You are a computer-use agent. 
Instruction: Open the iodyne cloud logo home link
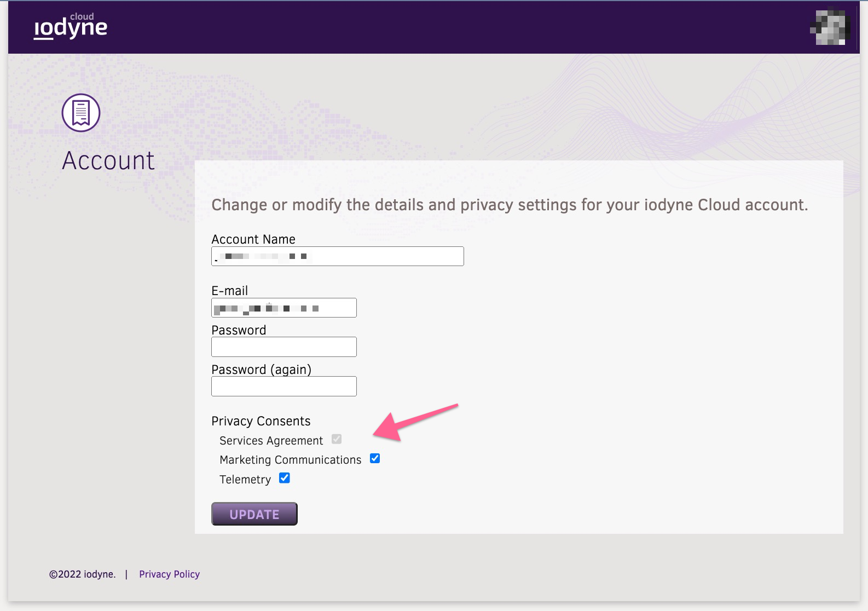click(x=71, y=26)
